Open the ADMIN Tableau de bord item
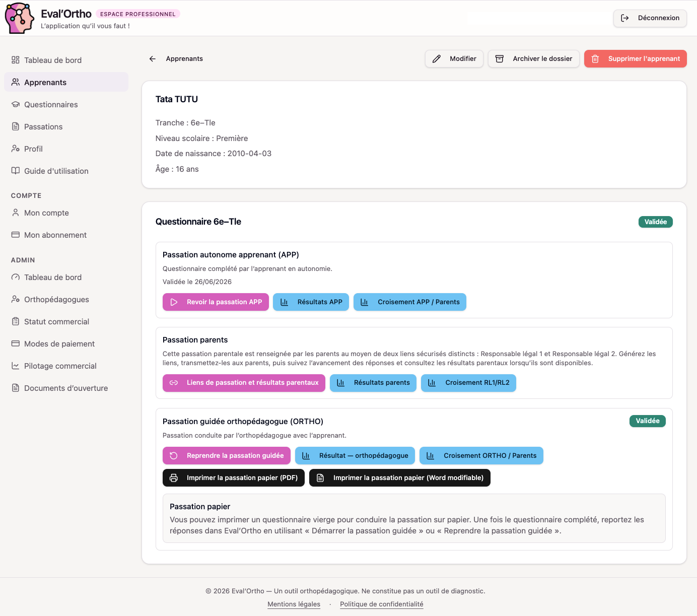The image size is (697, 616). point(66,277)
